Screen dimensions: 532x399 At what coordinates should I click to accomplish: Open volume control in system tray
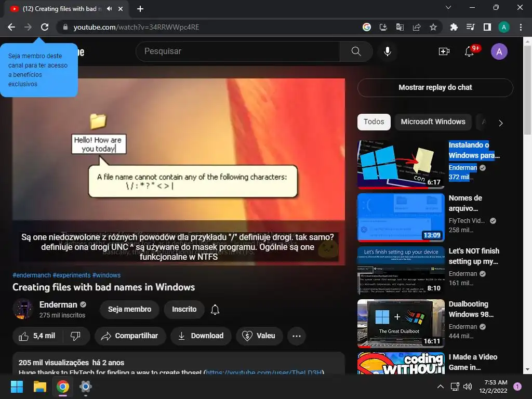(468, 387)
